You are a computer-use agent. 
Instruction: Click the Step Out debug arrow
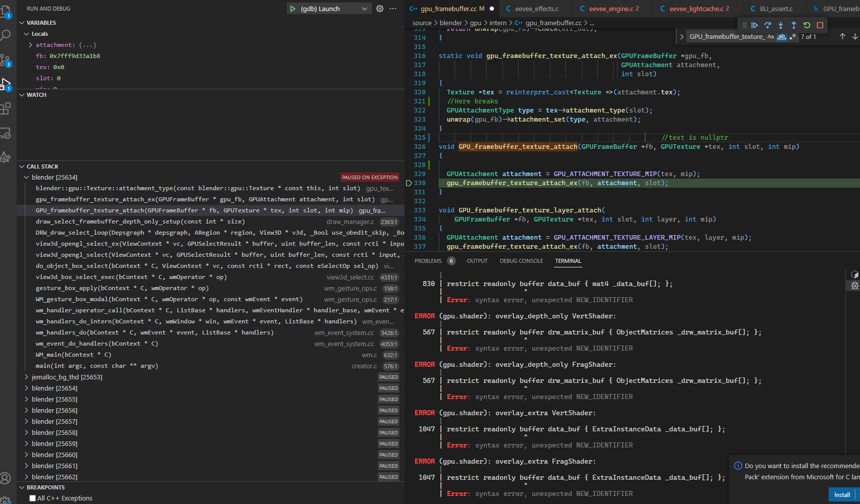pyautogui.click(x=794, y=25)
